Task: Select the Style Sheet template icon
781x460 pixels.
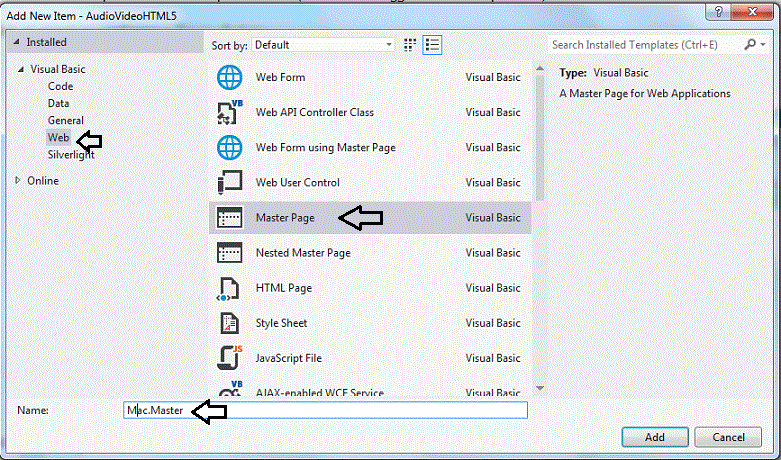Action: click(x=230, y=323)
